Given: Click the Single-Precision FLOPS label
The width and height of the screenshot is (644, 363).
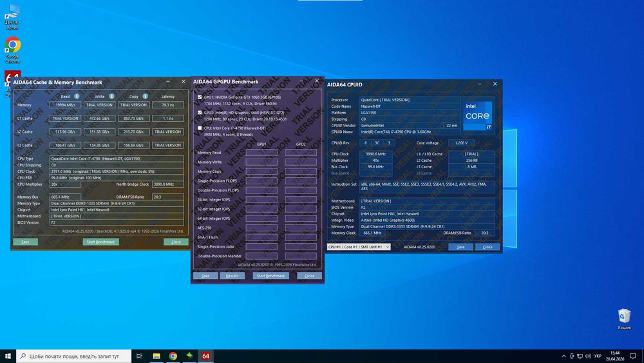Looking at the screenshot, I should point(217,181).
